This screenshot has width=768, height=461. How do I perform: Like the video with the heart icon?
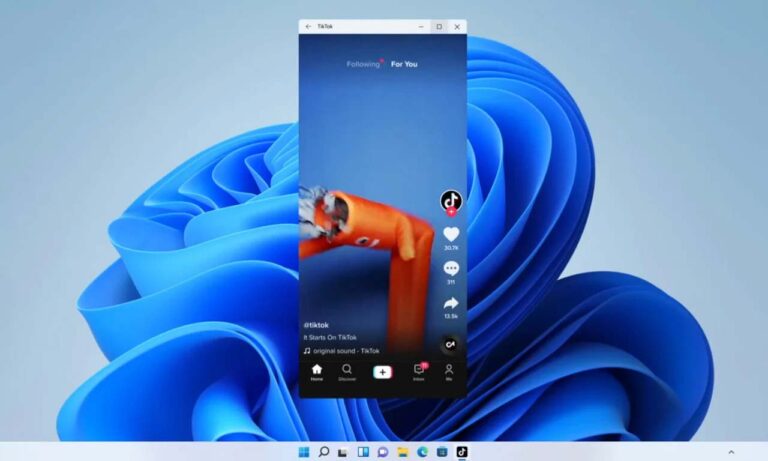[x=451, y=234]
